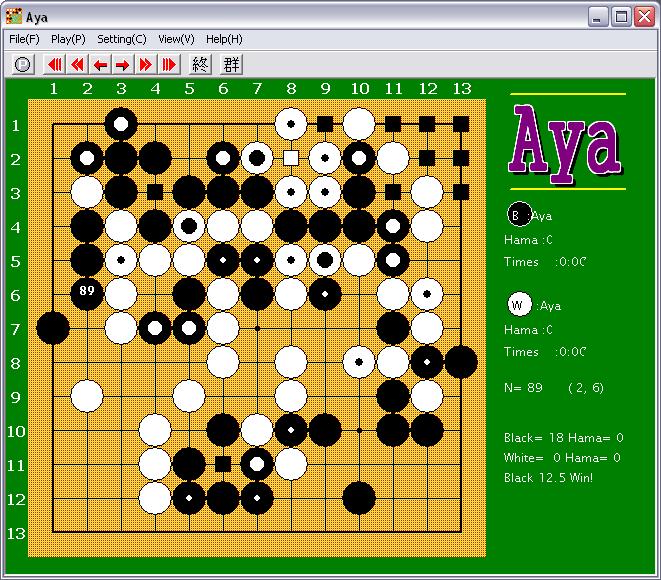Click black stone at column 13 row 8

461,362
